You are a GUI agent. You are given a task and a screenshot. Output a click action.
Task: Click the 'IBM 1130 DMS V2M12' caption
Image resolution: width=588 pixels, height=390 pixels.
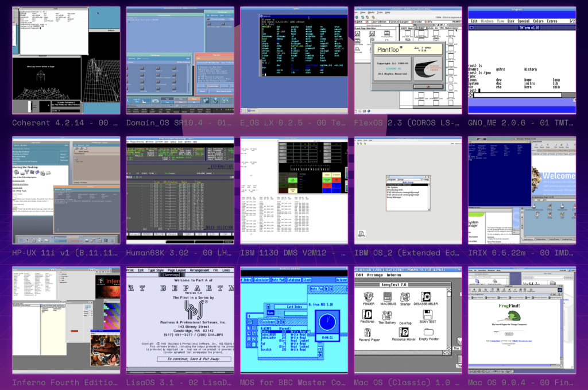(293, 253)
